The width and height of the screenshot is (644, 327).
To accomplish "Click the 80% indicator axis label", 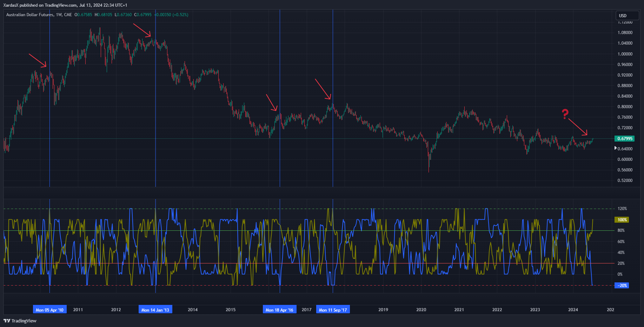I will [621, 230].
